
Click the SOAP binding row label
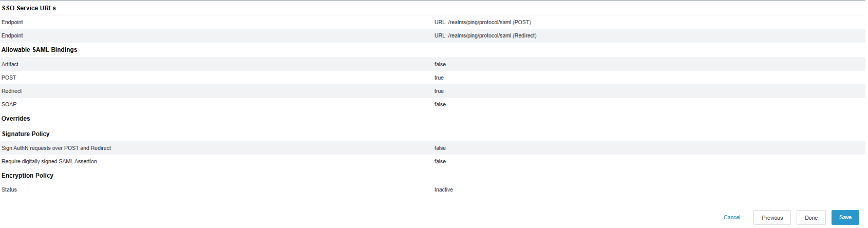9,104
